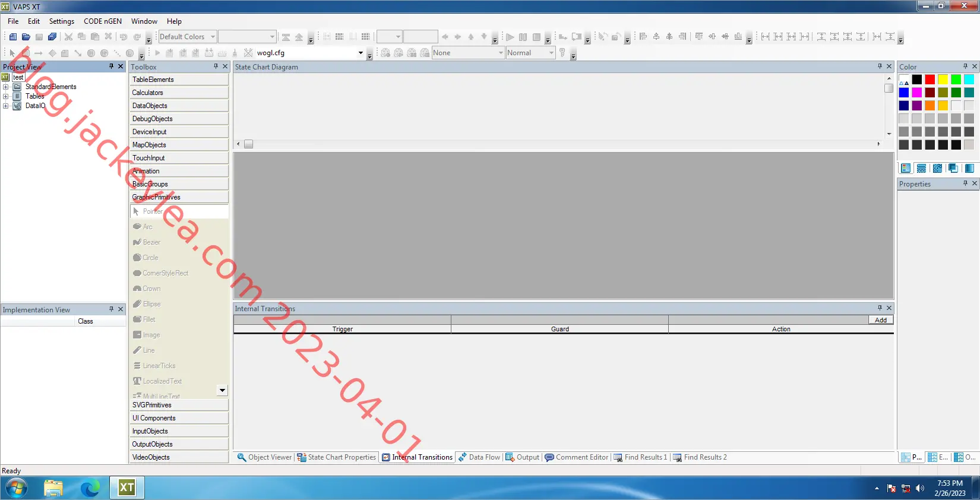Click the Play run icon in toolbar
Viewport: 980px width, 500px height.
pyautogui.click(x=510, y=37)
